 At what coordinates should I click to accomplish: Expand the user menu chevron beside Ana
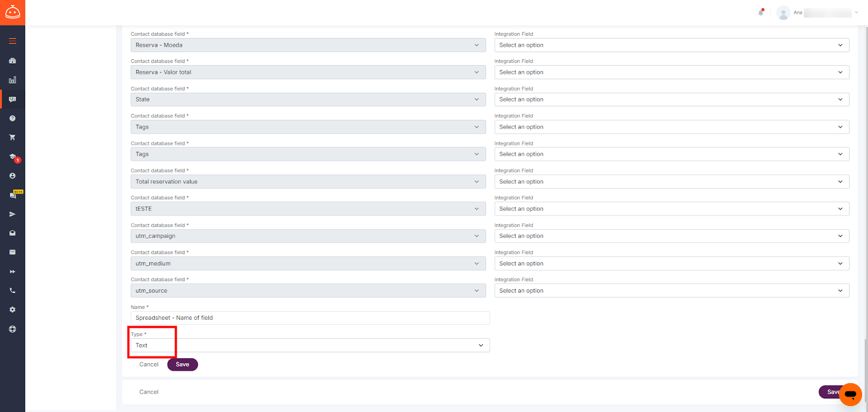(856, 12)
